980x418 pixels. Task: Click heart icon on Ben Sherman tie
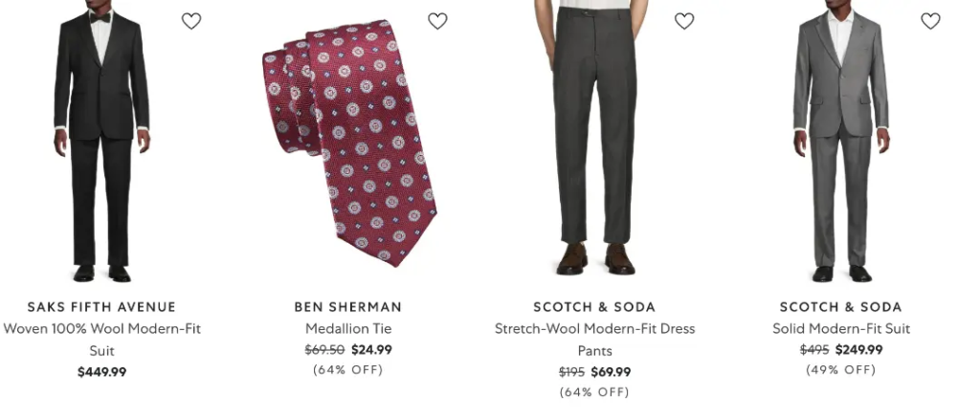coord(437,21)
